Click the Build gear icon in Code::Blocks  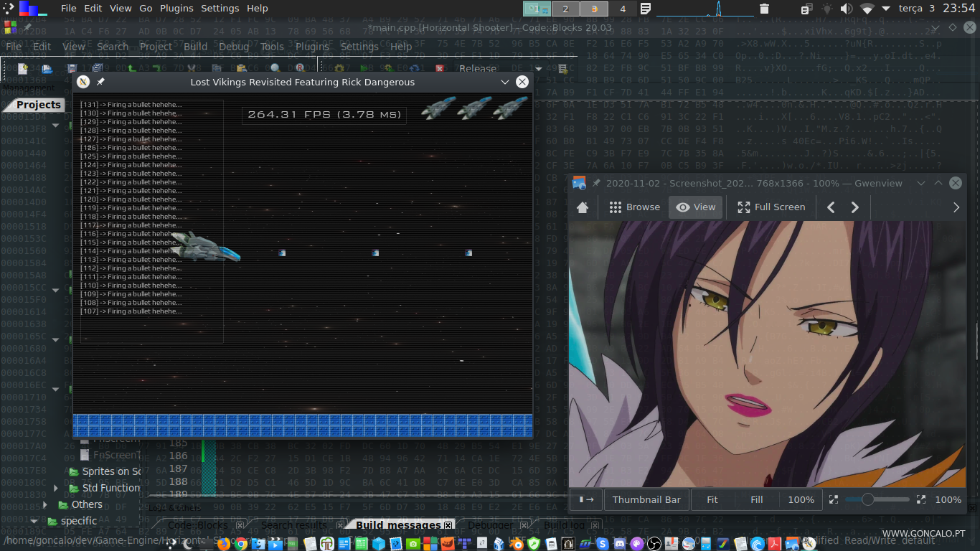coord(340,69)
